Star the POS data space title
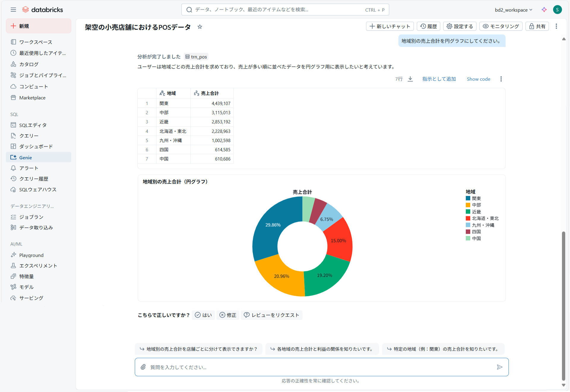Image resolution: width=570 pixels, height=392 pixels. [200, 27]
